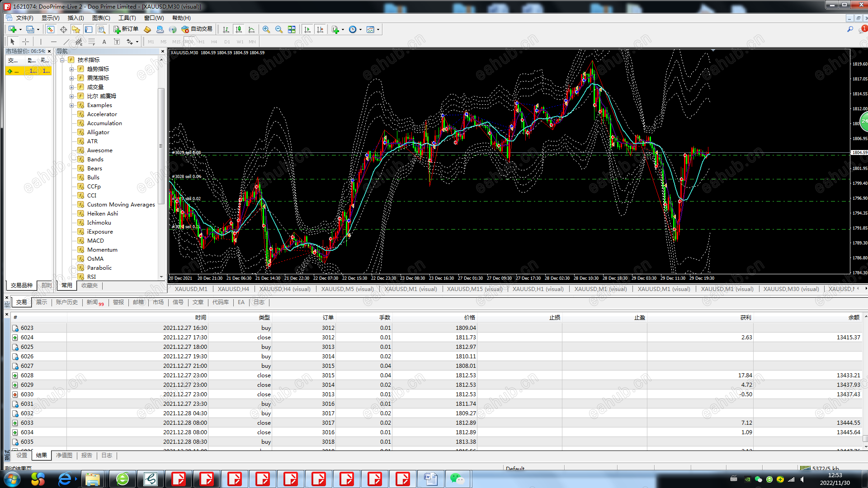Switch to candlestick chart display
This screenshot has height=488, width=868.
click(x=239, y=29)
